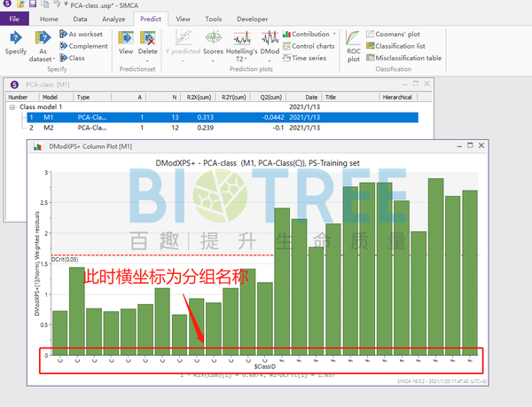
Task: Click the DMod plot icon
Action: click(270, 37)
